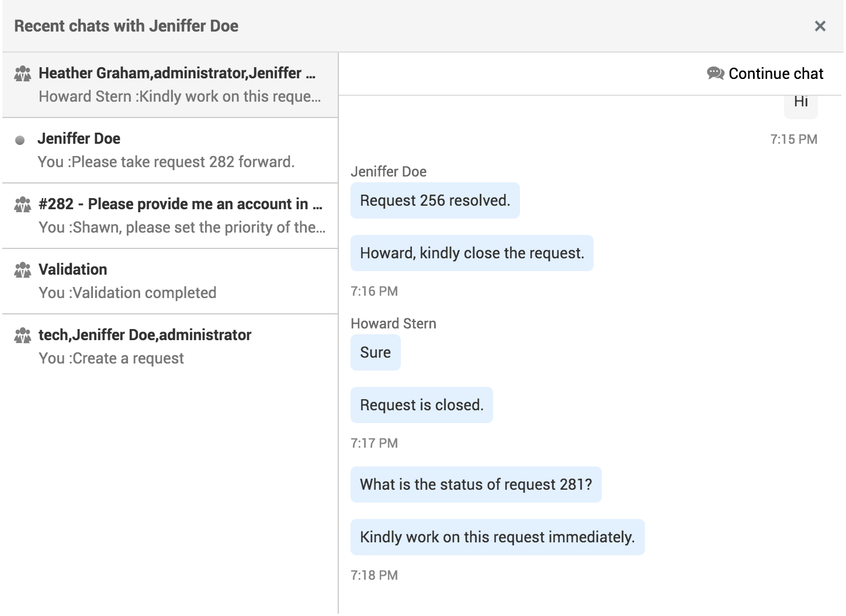Click group icon for tech,Jeniffer Doe,administrator chat
846x616 pixels.
pyautogui.click(x=23, y=335)
